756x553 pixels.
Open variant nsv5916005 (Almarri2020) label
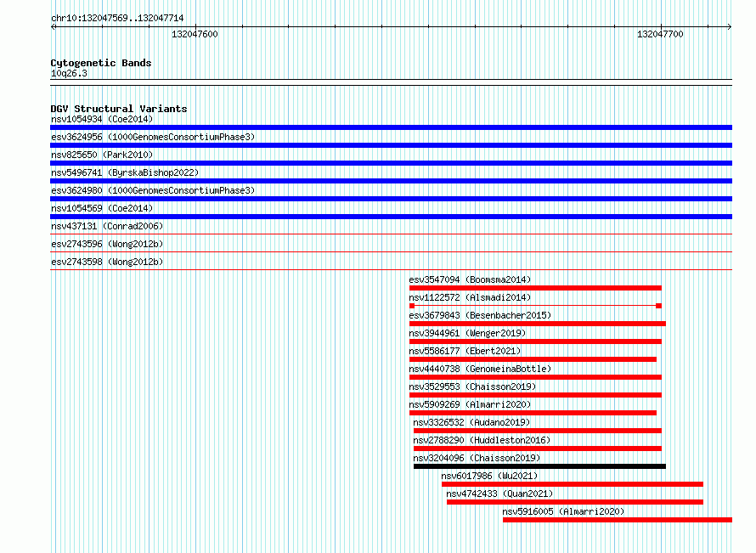[x=564, y=511]
